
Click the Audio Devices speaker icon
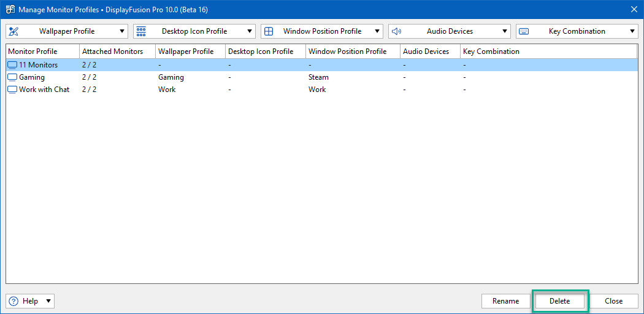tap(396, 31)
